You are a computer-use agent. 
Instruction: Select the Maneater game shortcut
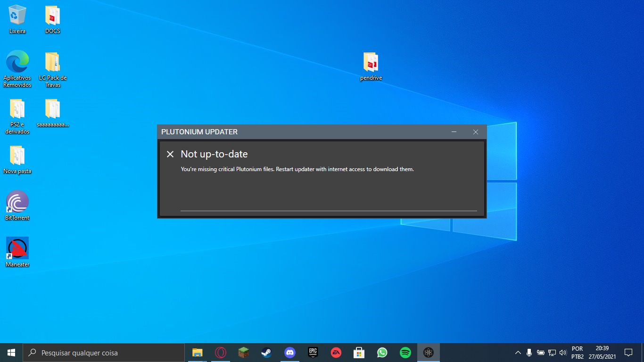[17, 252]
